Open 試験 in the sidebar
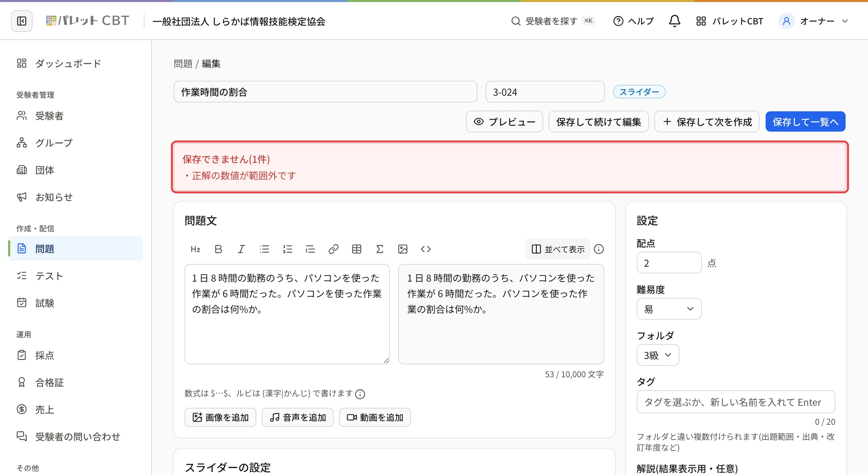 pyautogui.click(x=76, y=303)
